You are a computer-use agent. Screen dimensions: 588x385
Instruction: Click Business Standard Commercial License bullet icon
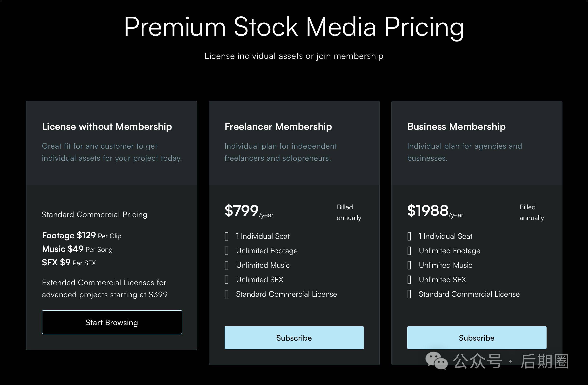(x=409, y=294)
